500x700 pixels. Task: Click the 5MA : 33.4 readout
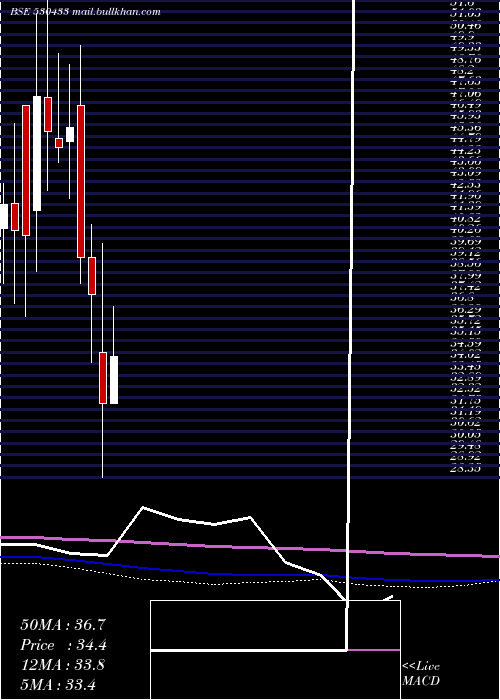click(58, 684)
